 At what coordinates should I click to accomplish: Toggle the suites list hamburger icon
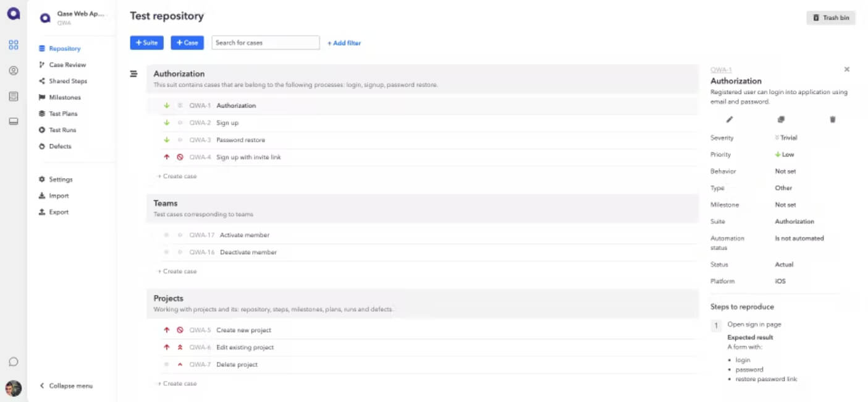133,74
